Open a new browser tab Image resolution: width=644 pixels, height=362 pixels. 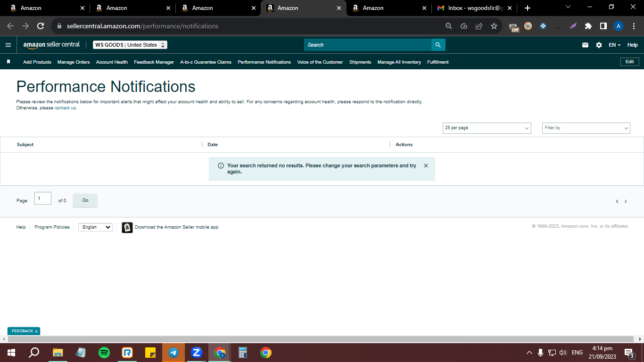(527, 8)
